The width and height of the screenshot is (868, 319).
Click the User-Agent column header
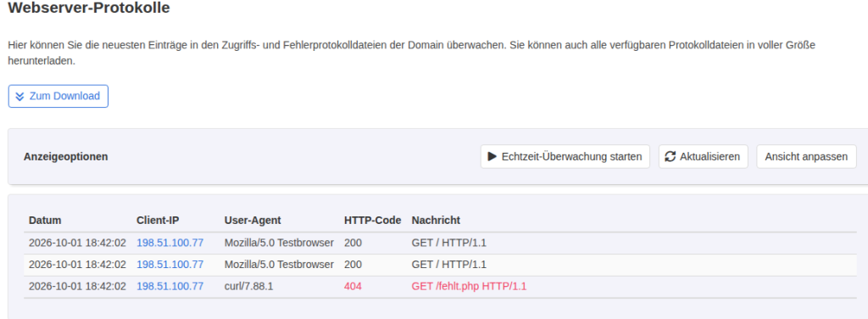(253, 221)
